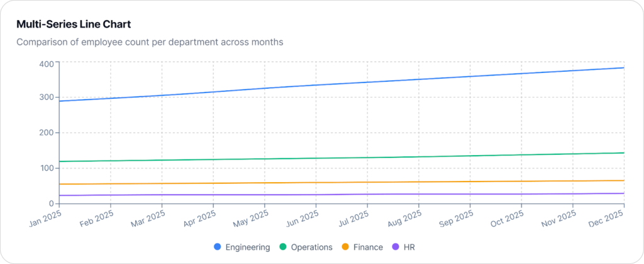Toggle the Engineering series legend label
This screenshot has height=264, width=644.
[248, 247]
